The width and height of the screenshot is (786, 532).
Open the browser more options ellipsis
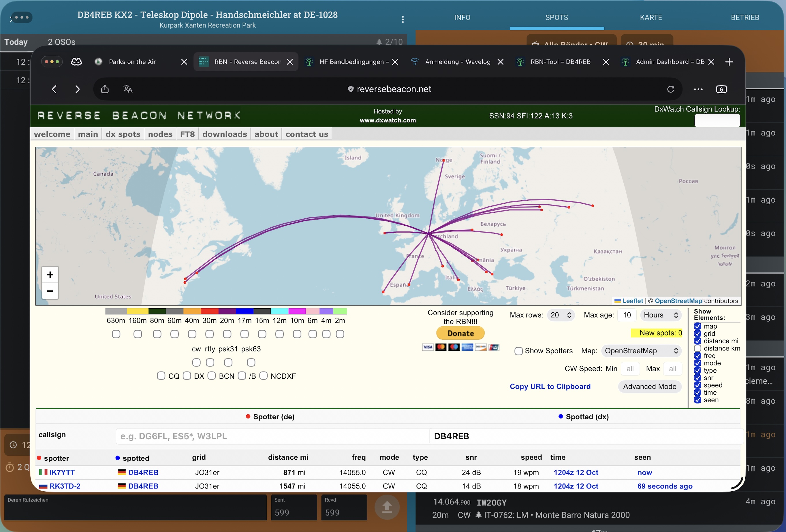click(698, 89)
